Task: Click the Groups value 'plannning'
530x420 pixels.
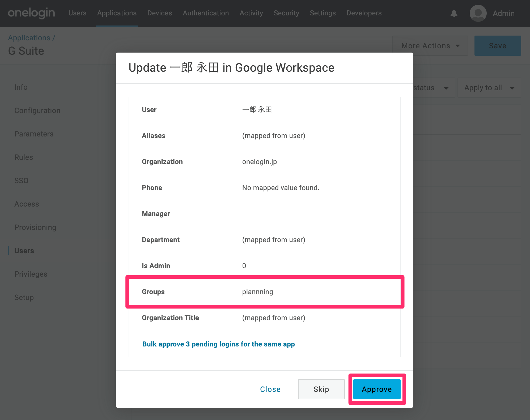Action: (x=258, y=292)
